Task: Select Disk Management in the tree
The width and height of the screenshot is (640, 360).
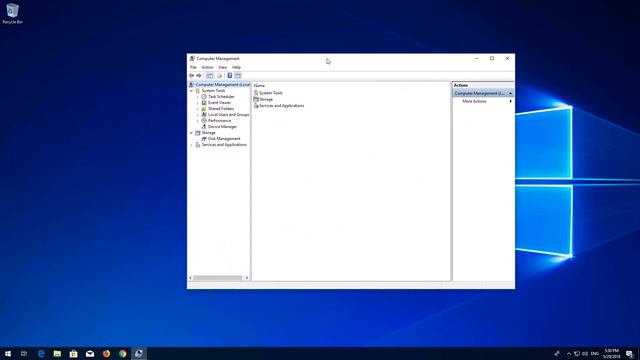Action: (224, 139)
